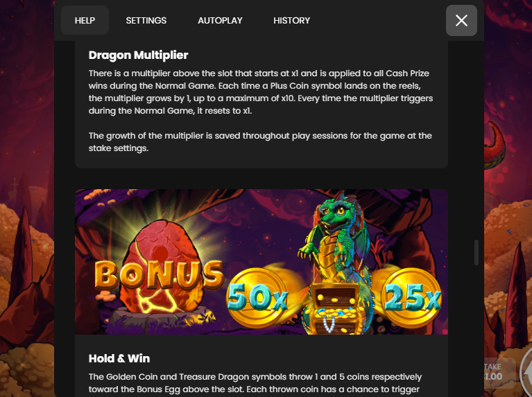Click the Dragon Multiplier heading

tap(139, 55)
